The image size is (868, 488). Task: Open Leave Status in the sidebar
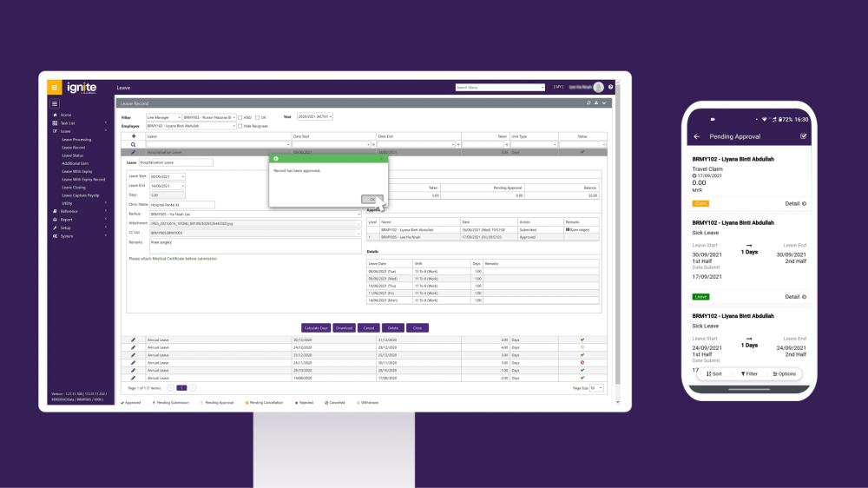coord(73,155)
